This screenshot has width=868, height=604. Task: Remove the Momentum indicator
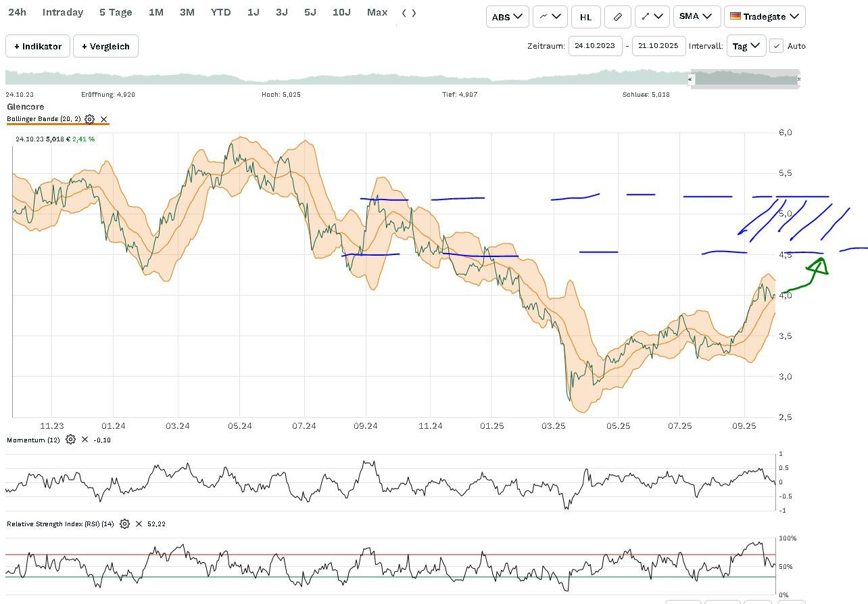(x=85, y=440)
